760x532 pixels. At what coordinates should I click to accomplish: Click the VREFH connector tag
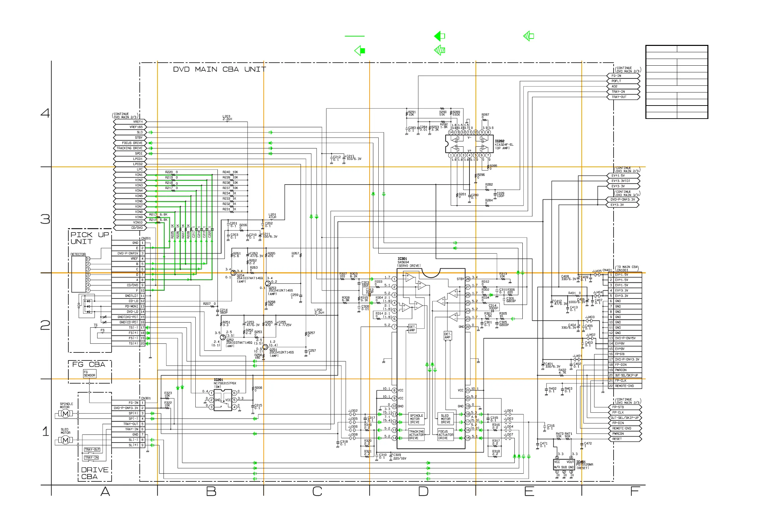point(130,122)
